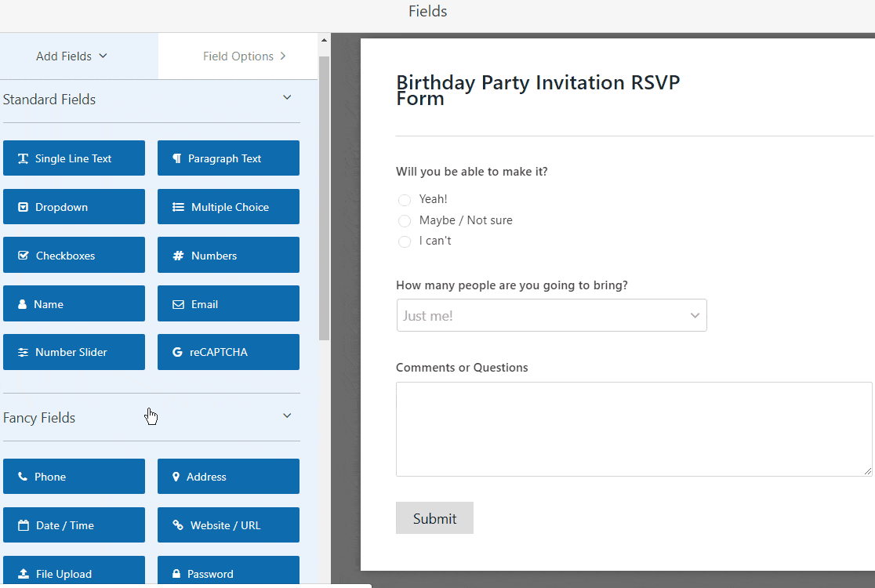Add a Number Slider field
Viewport: 875px width, 588px height.
74,352
